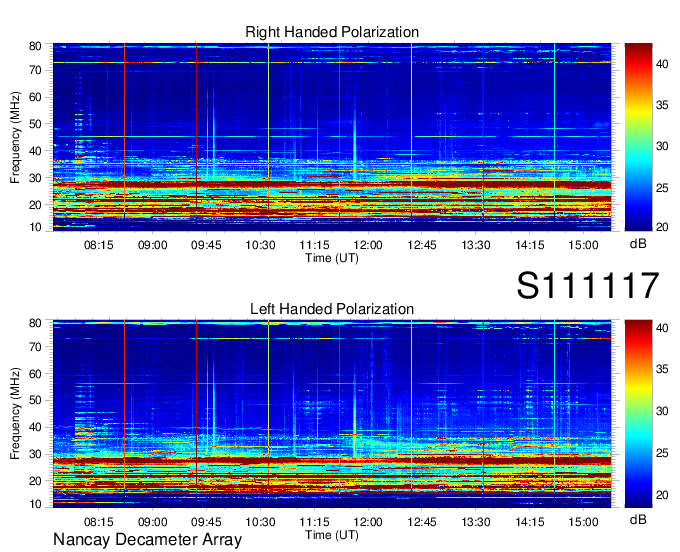
Task: Click the "40" frequency tick of the lower plot
Action: coord(35,427)
